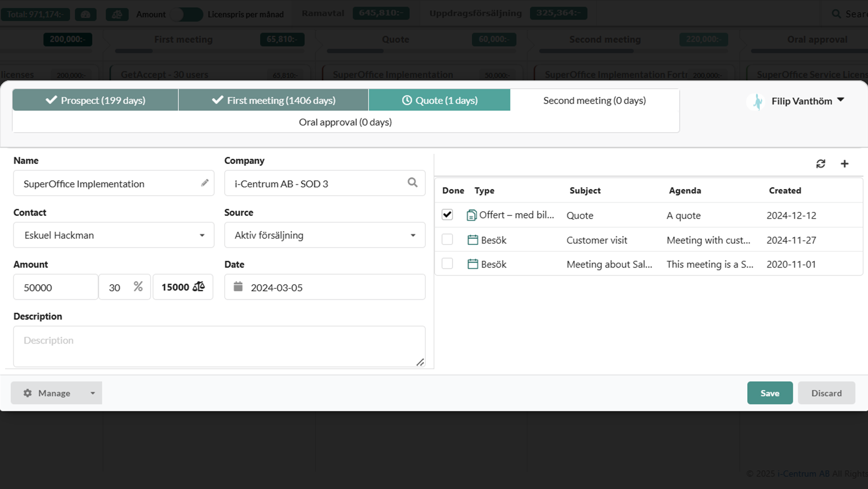
Task: Open the Source dropdown Aktiv försäljning
Action: [x=325, y=235]
